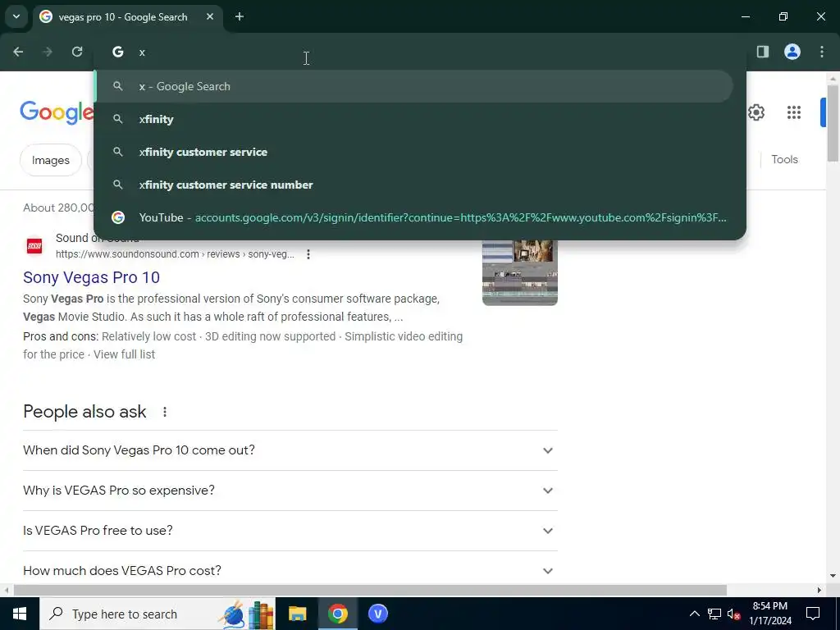Open the Vegas Pro result thumbnail image
Screen dimensions: 840x630
click(x=519, y=272)
